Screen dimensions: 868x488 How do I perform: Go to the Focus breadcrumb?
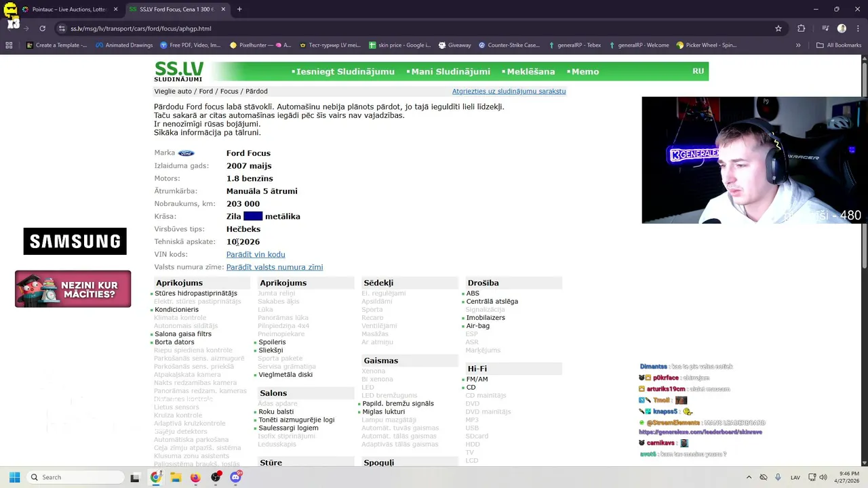tap(229, 91)
